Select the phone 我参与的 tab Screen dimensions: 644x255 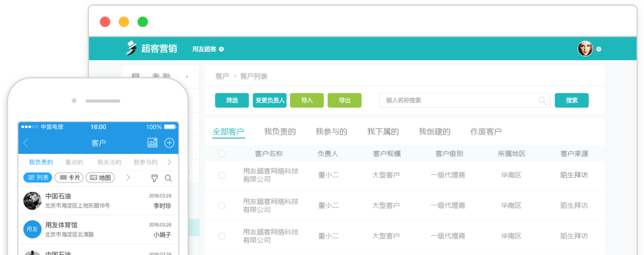coord(146,162)
